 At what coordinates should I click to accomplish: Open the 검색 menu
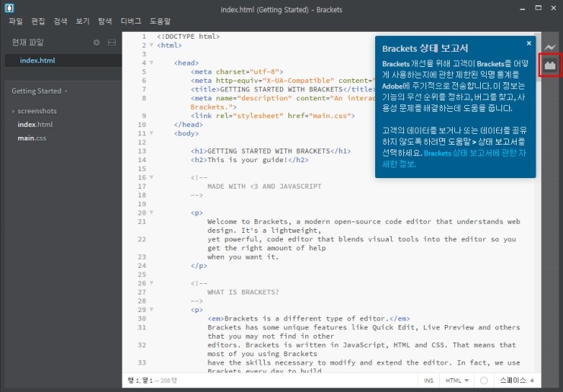(x=60, y=21)
